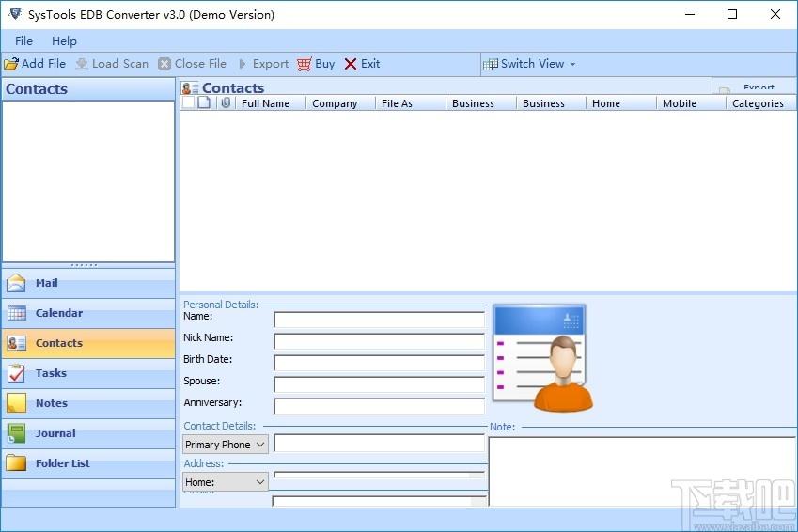Click the Load Scan toolbar item
This screenshot has height=532, width=798.
coord(112,64)
